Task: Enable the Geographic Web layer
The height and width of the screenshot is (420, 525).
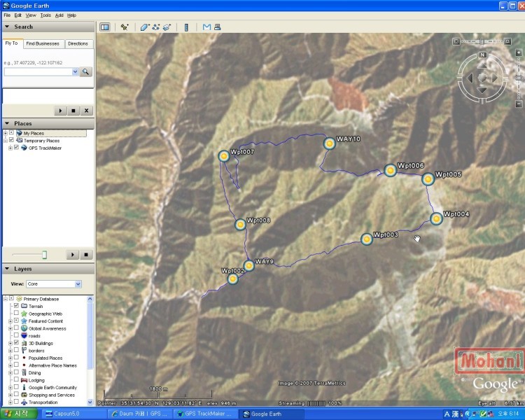Action: [16, 313]
